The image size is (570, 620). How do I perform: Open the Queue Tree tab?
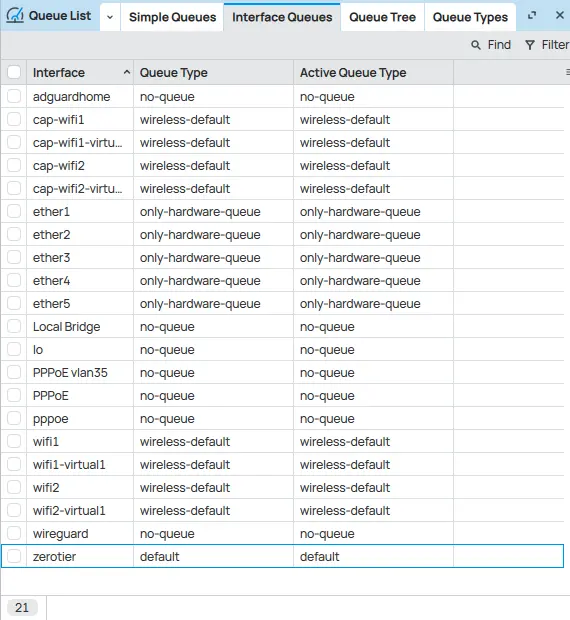point(382,17)
